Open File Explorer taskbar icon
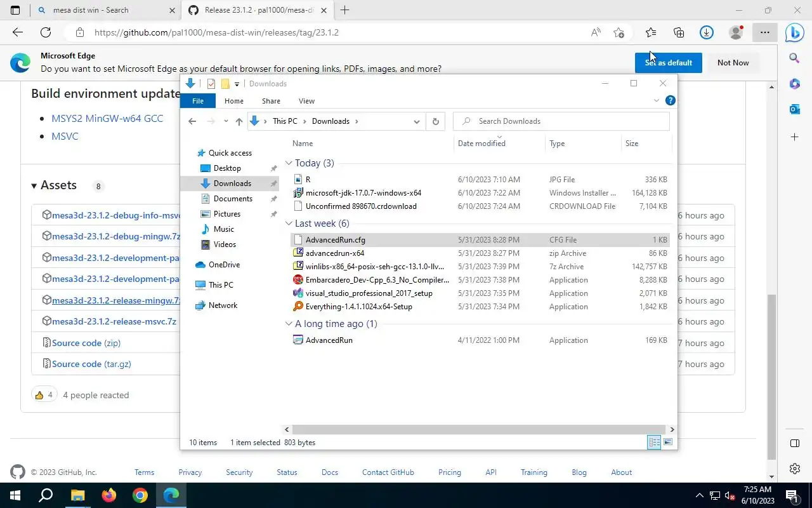This screenshot has width=812, height=508. pos(77,495)
